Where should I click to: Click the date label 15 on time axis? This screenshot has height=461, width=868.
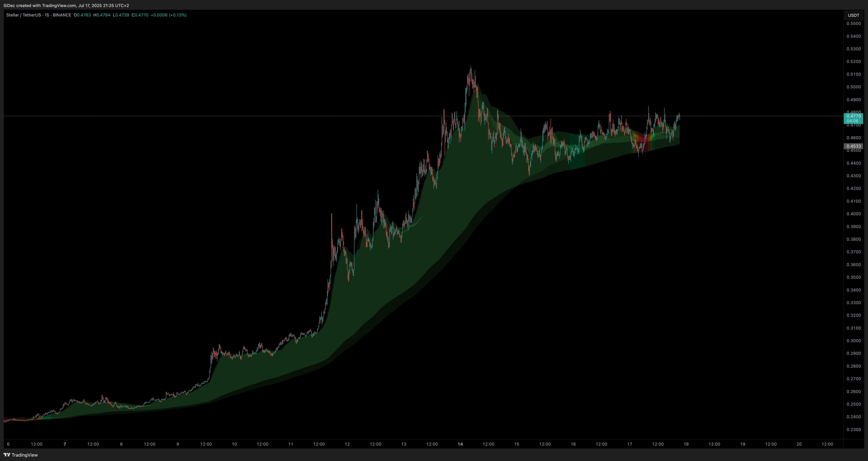517,444
